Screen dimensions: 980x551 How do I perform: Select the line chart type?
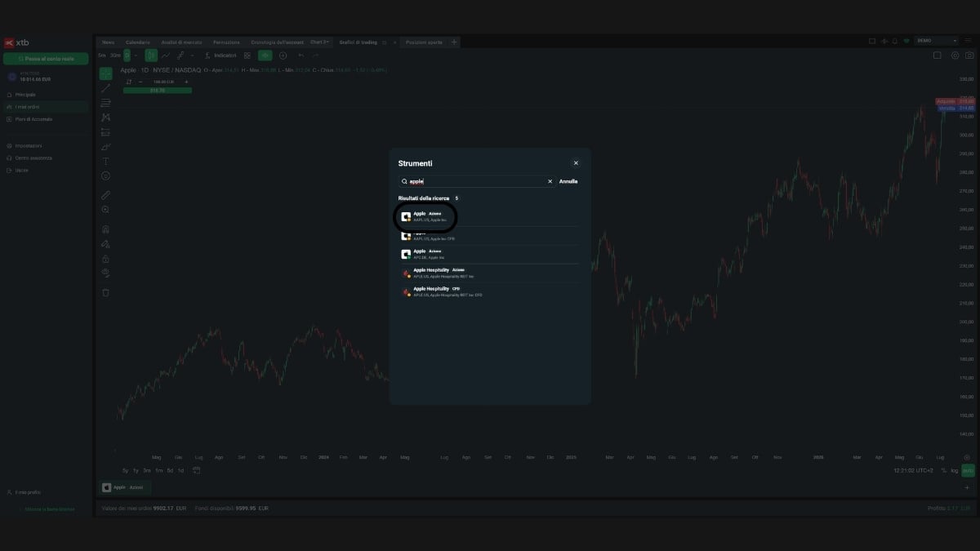166,56
